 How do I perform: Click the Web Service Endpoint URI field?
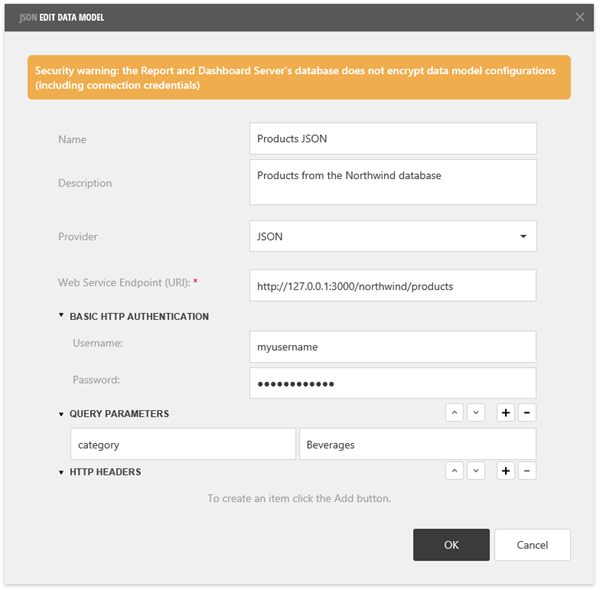coord(392,286)
